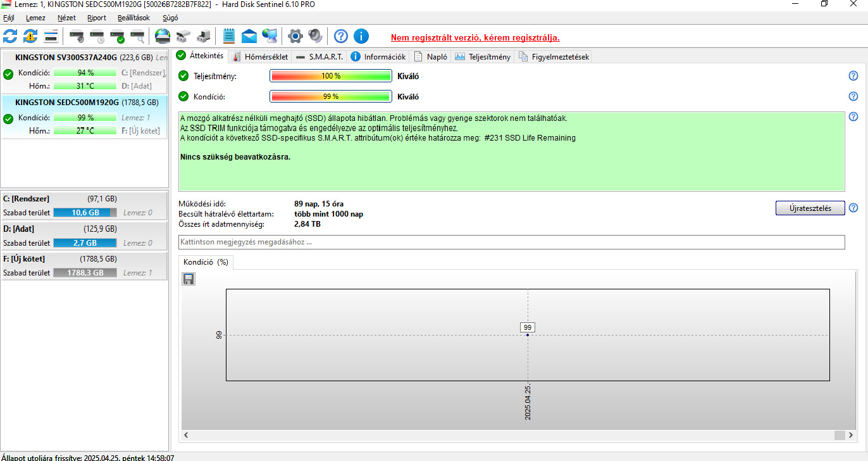Save the Kondíció graph with the floppy icon
Screen dimensions: 868x461
[189, 279]
